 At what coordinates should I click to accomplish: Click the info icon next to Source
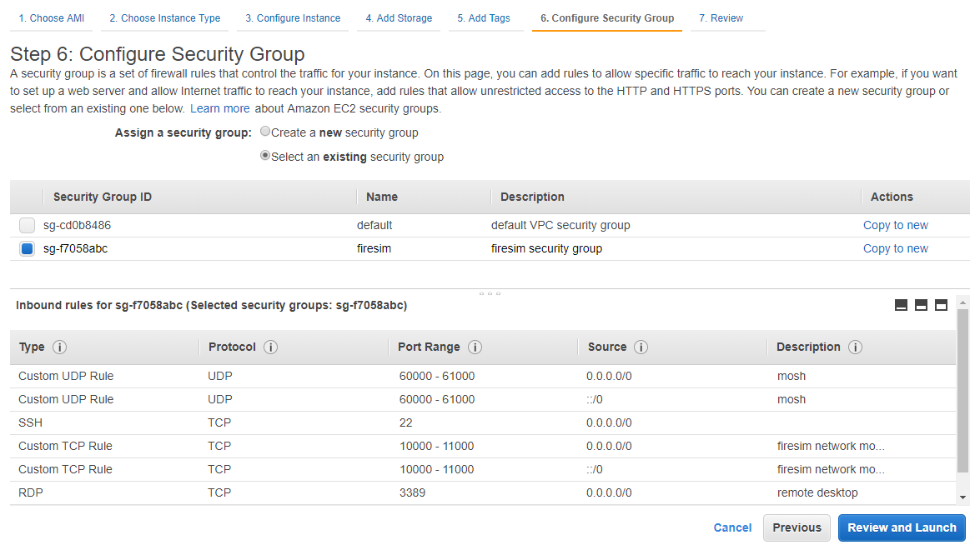click(x=641, y=347)
